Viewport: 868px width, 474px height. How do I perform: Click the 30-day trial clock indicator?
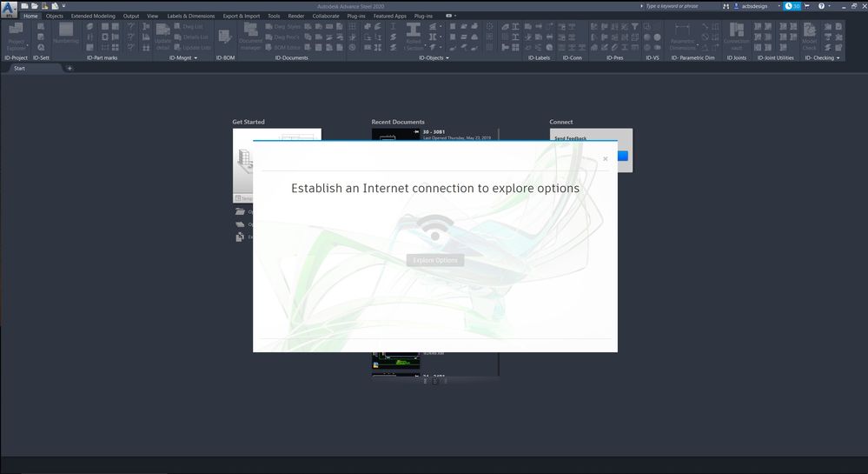[x=792, y=6]
